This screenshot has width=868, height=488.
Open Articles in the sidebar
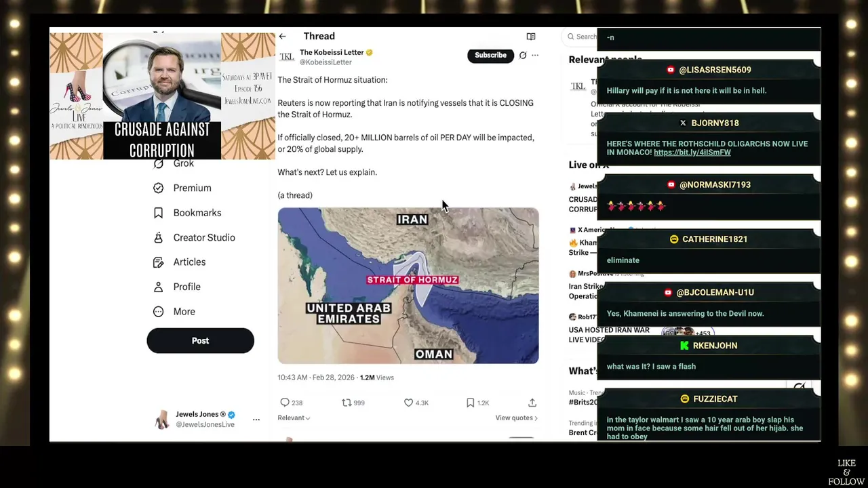click(x=189, y=262)
